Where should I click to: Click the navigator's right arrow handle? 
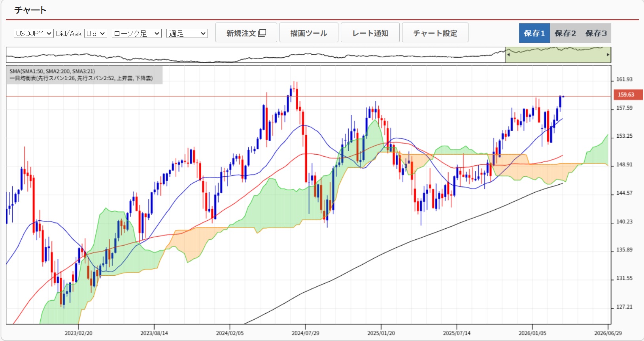[x=608, y=55]
